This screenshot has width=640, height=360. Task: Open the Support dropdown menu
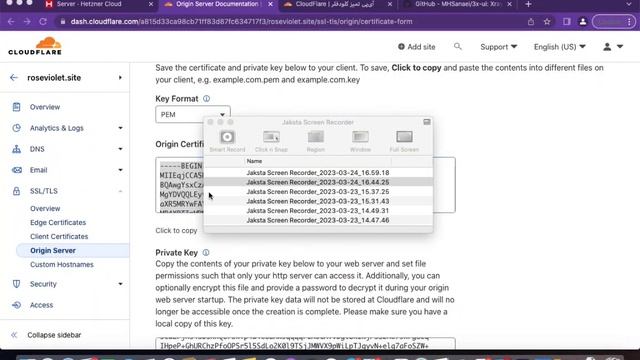coord(498,47)
